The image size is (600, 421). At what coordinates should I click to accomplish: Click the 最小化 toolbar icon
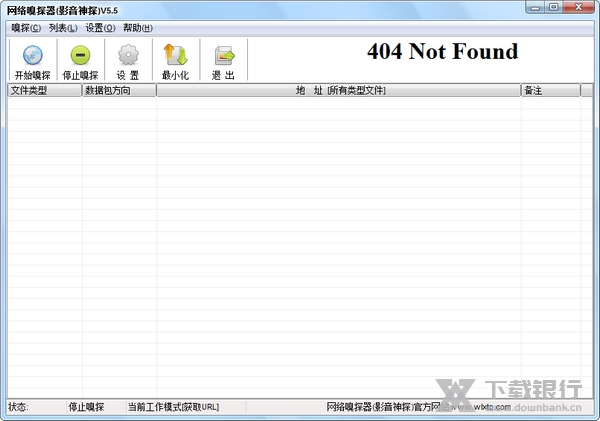(175, 60)
